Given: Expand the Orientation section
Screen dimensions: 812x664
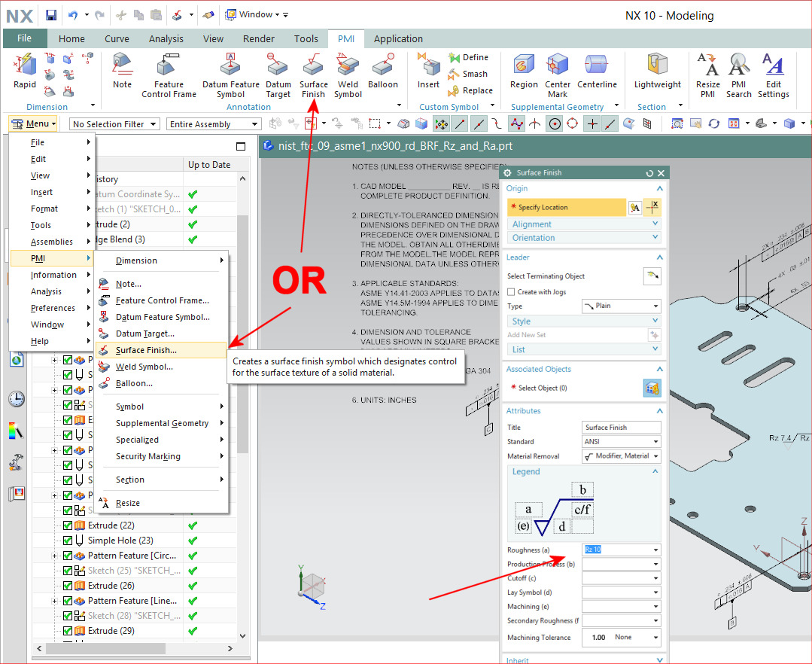Looking at the screenshot, I should 584,238.
